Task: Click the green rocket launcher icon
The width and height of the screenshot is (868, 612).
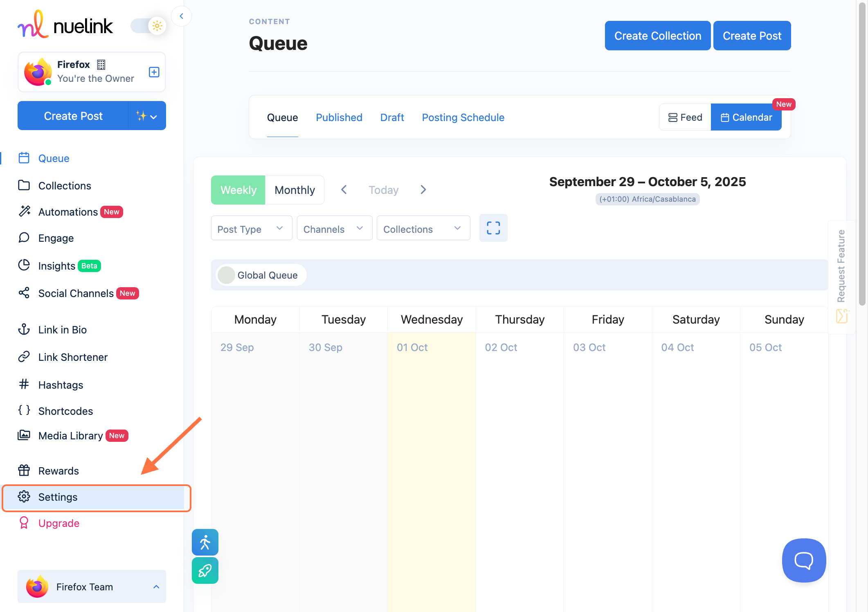Action: (205, 570)
